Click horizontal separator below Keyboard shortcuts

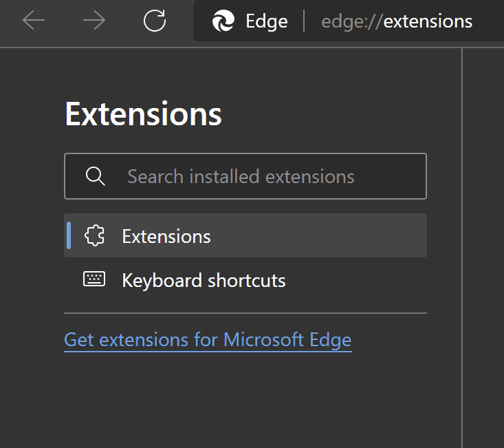pyautogui.click(x=245, y=313)
